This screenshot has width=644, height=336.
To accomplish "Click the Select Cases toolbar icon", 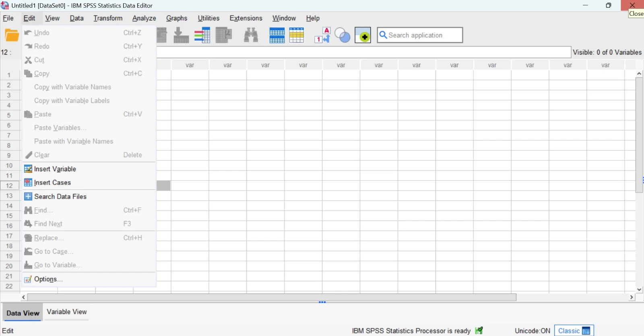I will (x=297, y=35).
